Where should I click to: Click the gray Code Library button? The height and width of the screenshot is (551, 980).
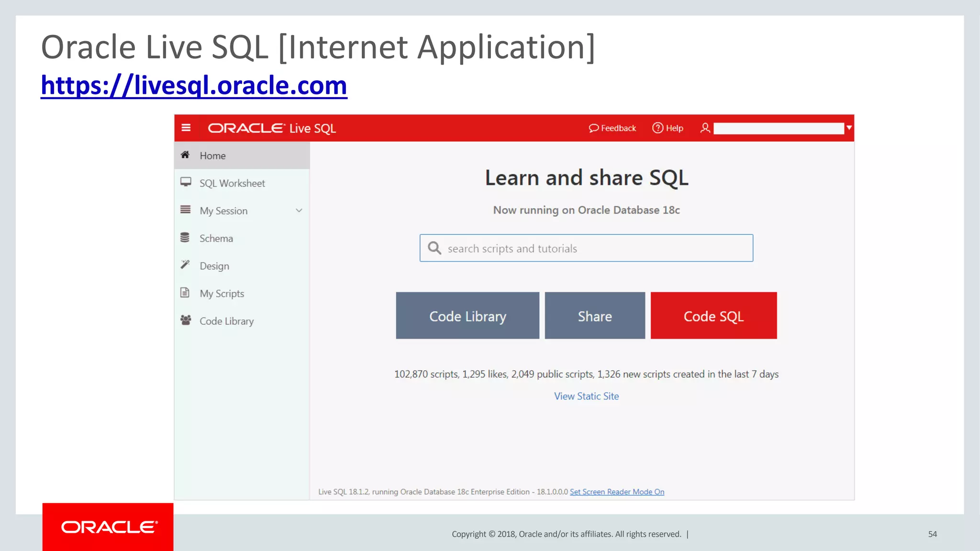pyautogui.click(x=468, y=316)
